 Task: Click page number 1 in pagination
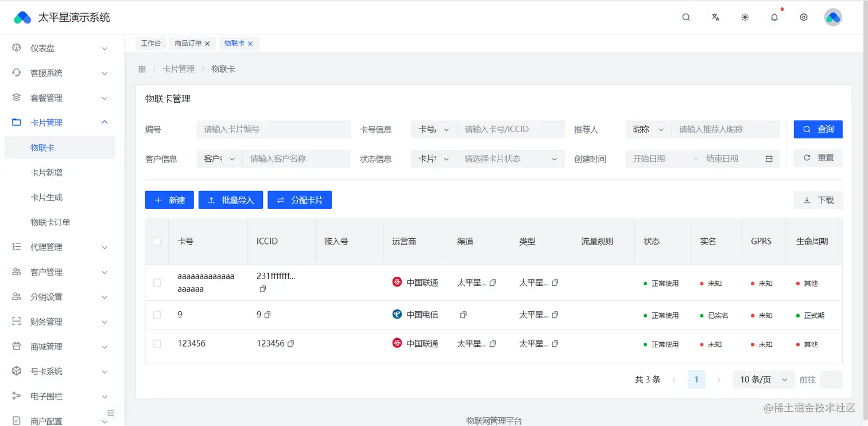(x=696, y=379)
